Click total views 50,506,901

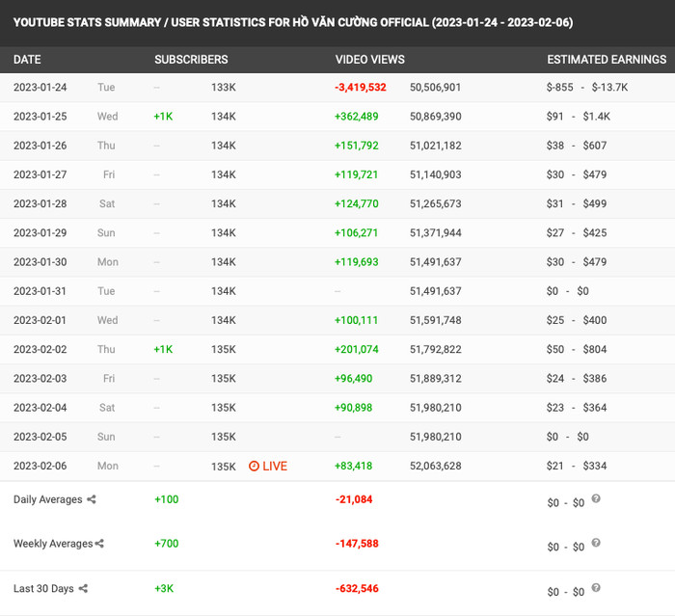[x=435, y=88]
